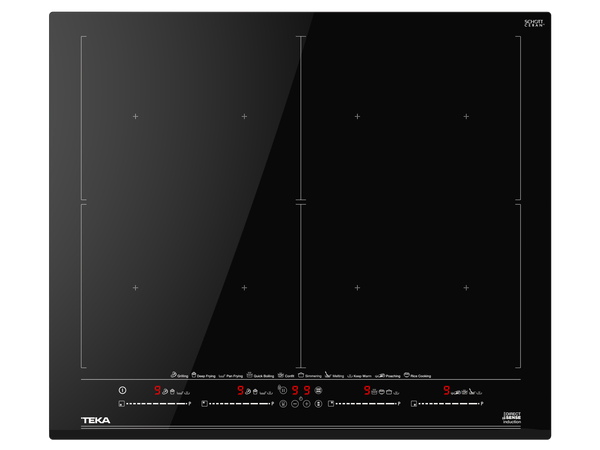Click the 'Confit' legend label

pyautogui.click(x=290, y=376)
